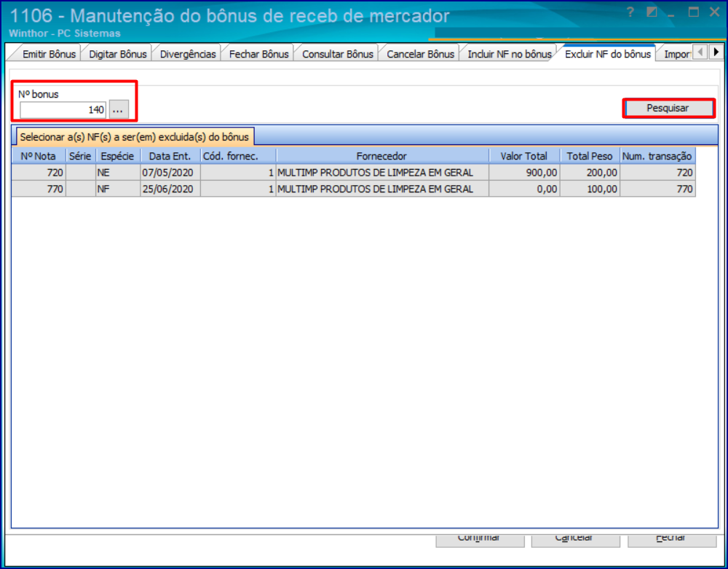The width and height of the screenshot is (728, 569).
Task: Switch to Digitar Bônus tab
Action: coord(117,54)
